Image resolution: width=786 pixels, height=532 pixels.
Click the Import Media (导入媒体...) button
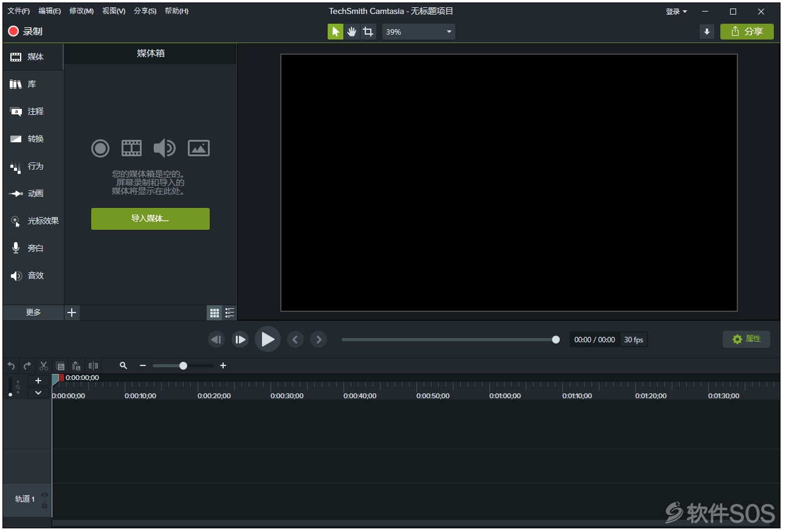coord(150,219)
